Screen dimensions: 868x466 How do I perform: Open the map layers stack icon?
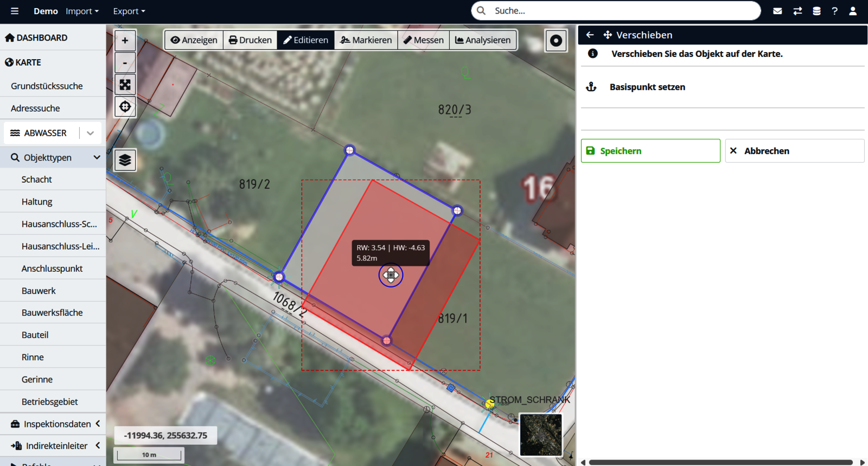tap(125, 160)
